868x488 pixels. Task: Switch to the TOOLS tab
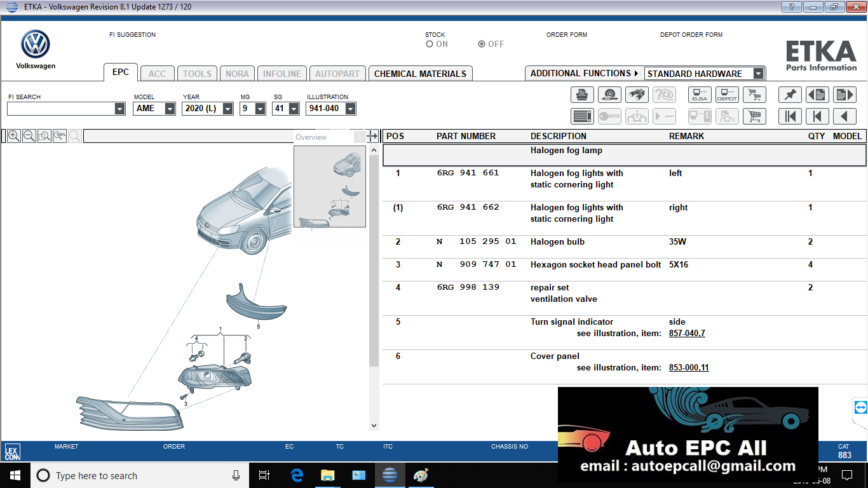[197, 74]
